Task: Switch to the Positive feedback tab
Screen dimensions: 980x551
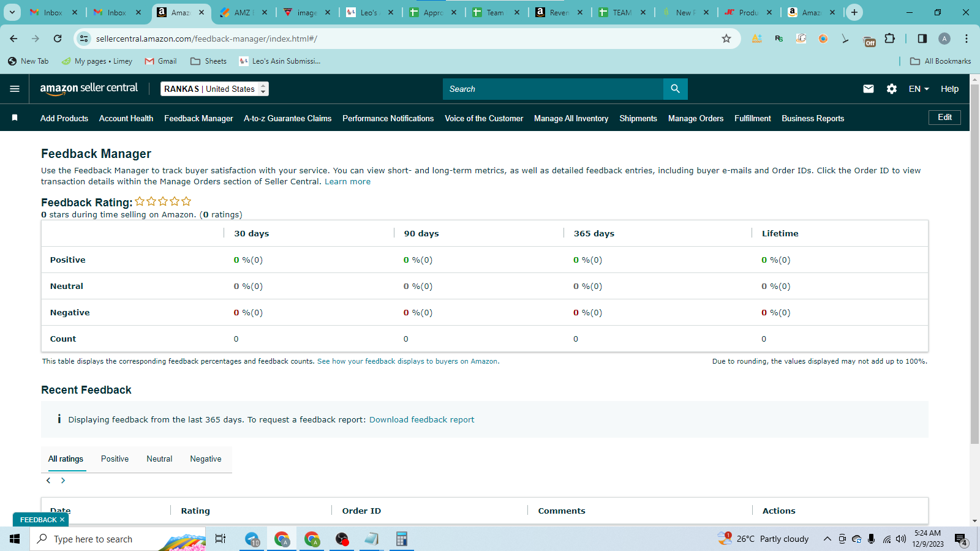Action: [x=115, y=459]
